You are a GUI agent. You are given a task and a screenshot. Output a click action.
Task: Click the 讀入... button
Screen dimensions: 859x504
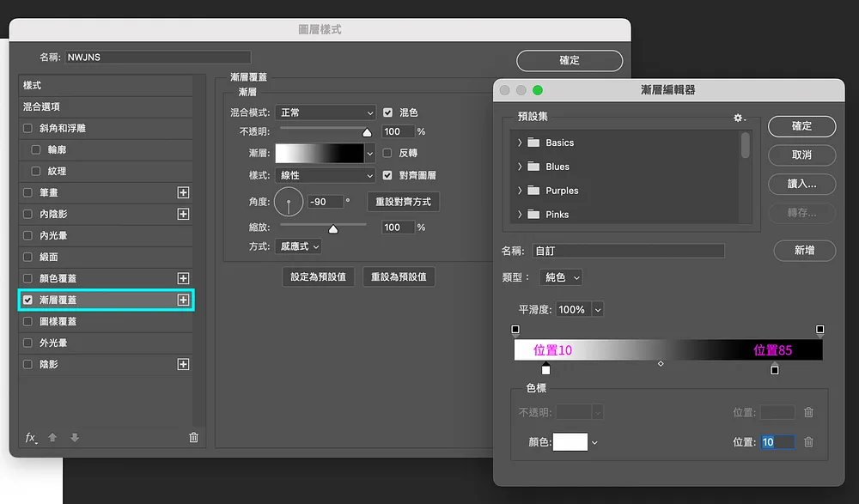(x=802, y=184)
